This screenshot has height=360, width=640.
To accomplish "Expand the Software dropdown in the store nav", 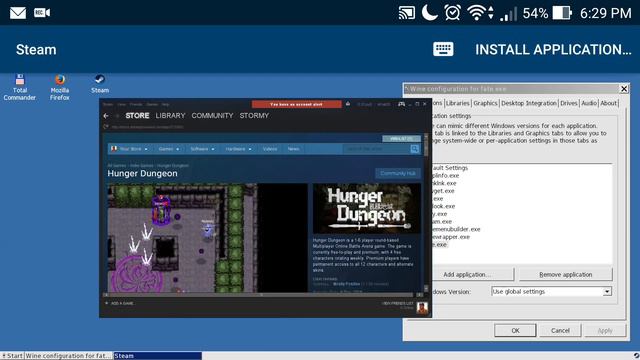I will (x=202, y=149).
